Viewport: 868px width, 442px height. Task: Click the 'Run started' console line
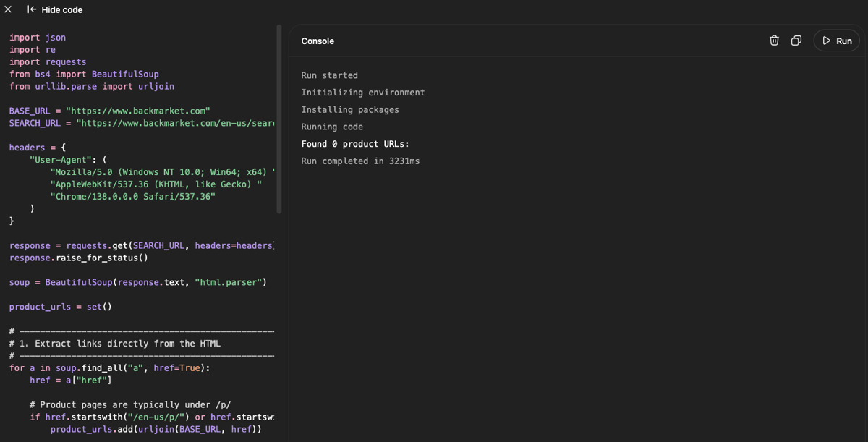tap(329, 75)
